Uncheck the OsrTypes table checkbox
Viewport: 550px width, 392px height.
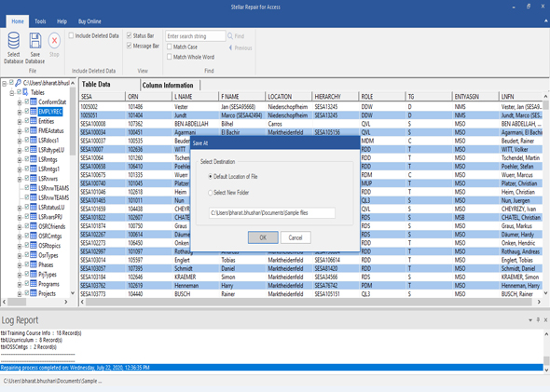(x=27, y=255)
